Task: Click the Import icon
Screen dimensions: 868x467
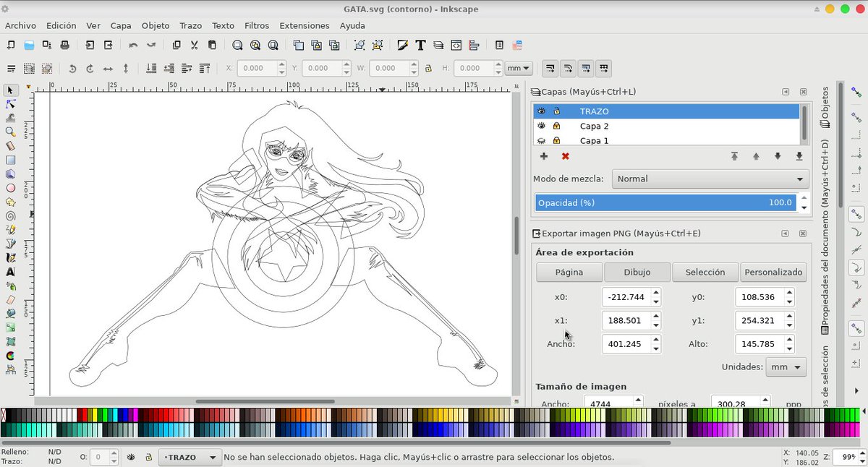Action: tap(90, 45)
